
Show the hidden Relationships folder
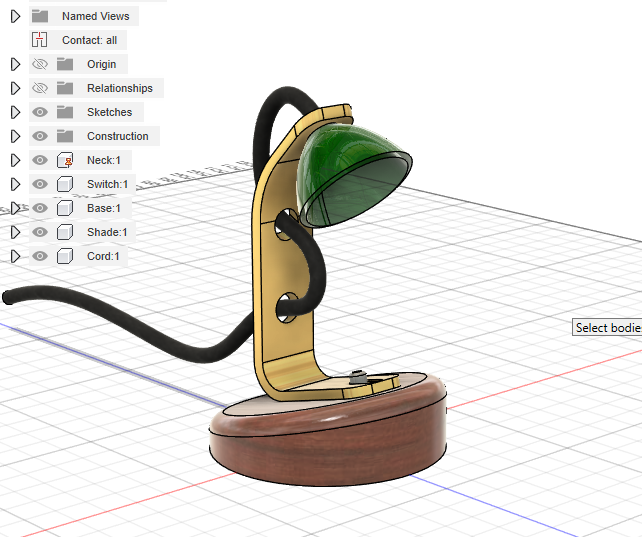(x=40, y=88)
